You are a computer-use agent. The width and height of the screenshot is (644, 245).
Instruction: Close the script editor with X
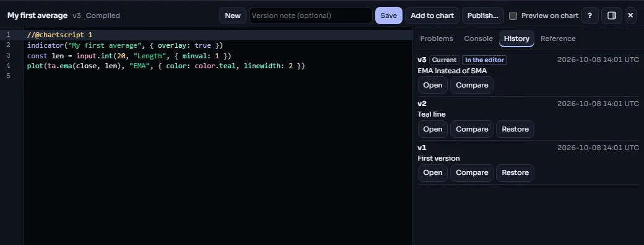coord(630,16)
